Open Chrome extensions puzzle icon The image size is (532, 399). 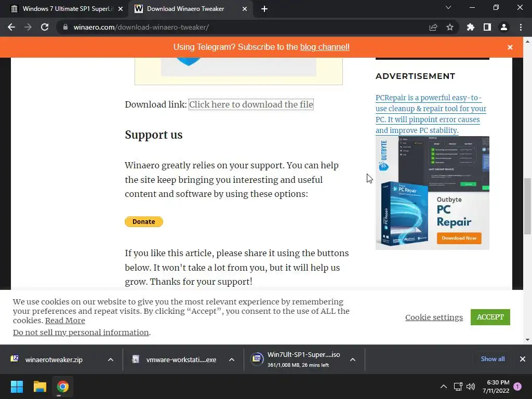pyautogui.click(x=470, y=27)
